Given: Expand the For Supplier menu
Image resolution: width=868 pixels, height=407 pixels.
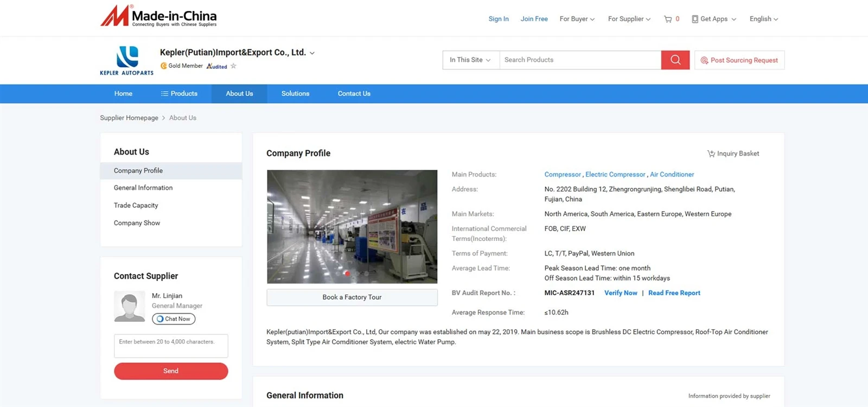Looking at the screenshot, I should 629,19.
